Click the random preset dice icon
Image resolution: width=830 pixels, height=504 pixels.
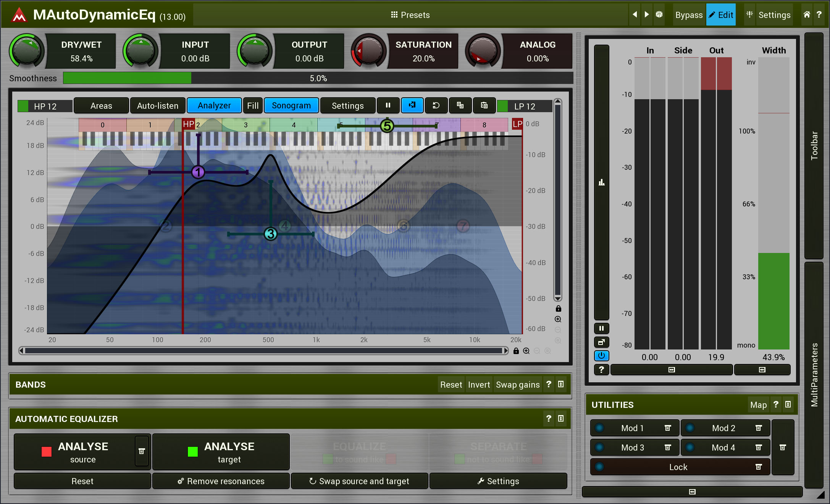pos(659,14)
